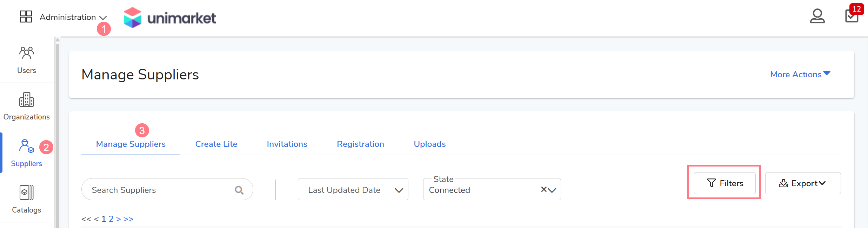The height and width of the screenshot is (228, 868).
Task: Clear the Connected state filter
Action: tap(543, 189)
